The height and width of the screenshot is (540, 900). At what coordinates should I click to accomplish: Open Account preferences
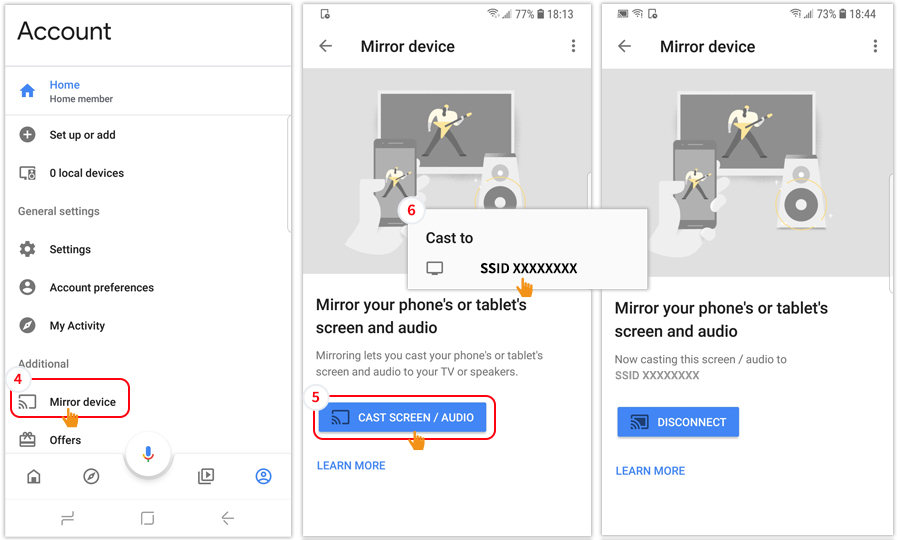tap(102, 288)
